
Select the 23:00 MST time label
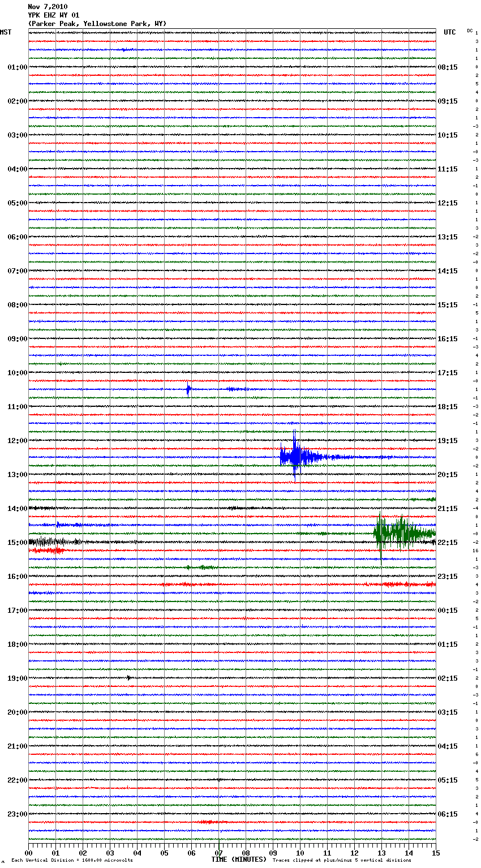pyautogui.click(x=18, y=814)
